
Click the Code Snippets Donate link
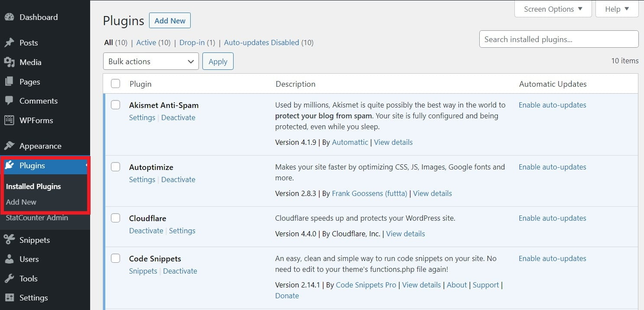[287, 296]
